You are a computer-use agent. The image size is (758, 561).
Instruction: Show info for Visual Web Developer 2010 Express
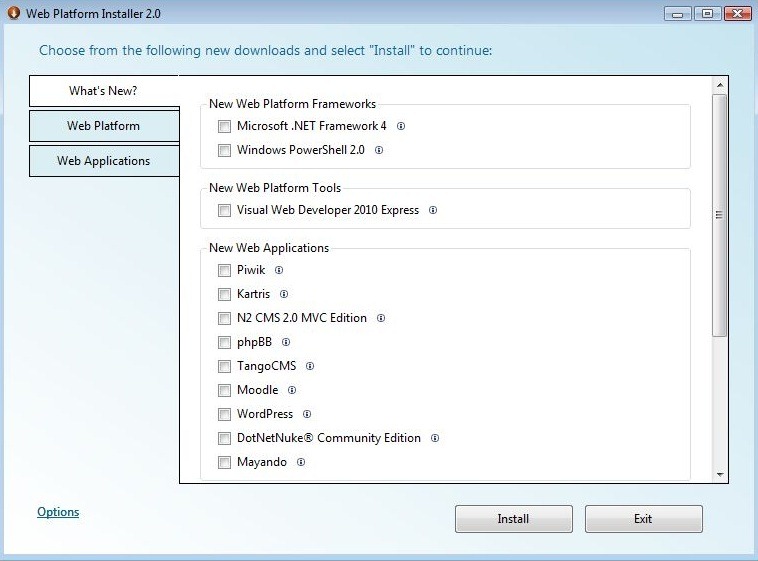(433, 210)
